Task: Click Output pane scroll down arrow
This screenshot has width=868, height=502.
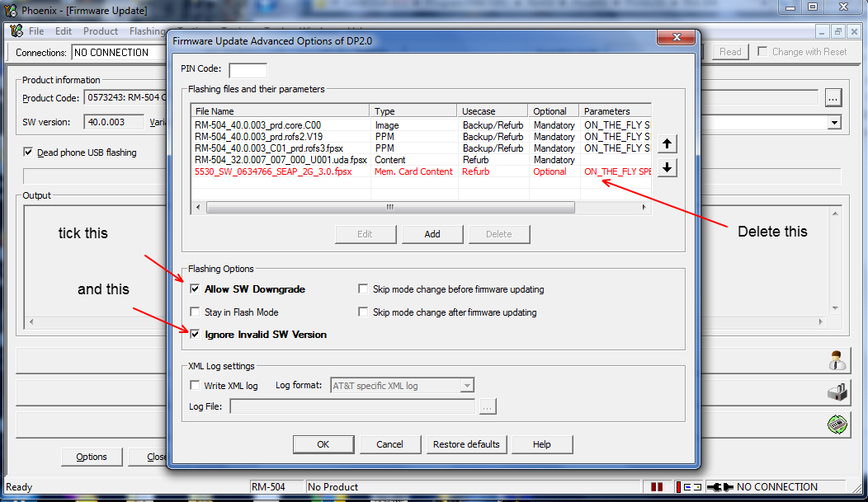Action: 835,308
